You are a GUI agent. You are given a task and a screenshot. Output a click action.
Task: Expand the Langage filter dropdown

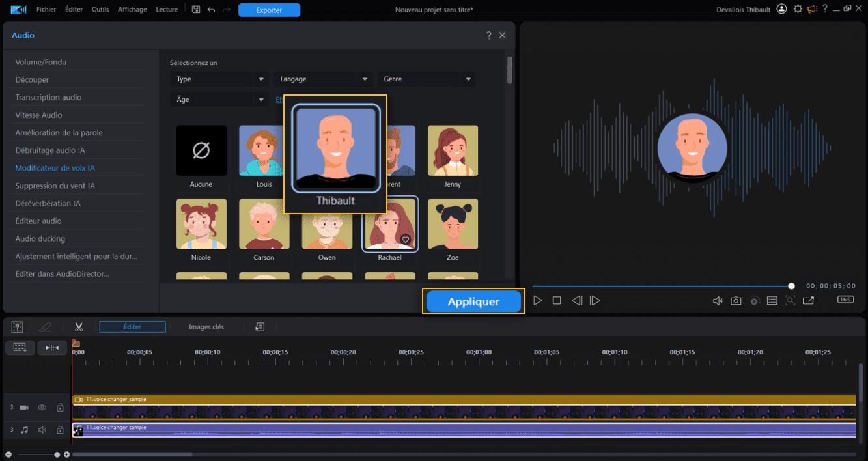click(x=323, y=79)
